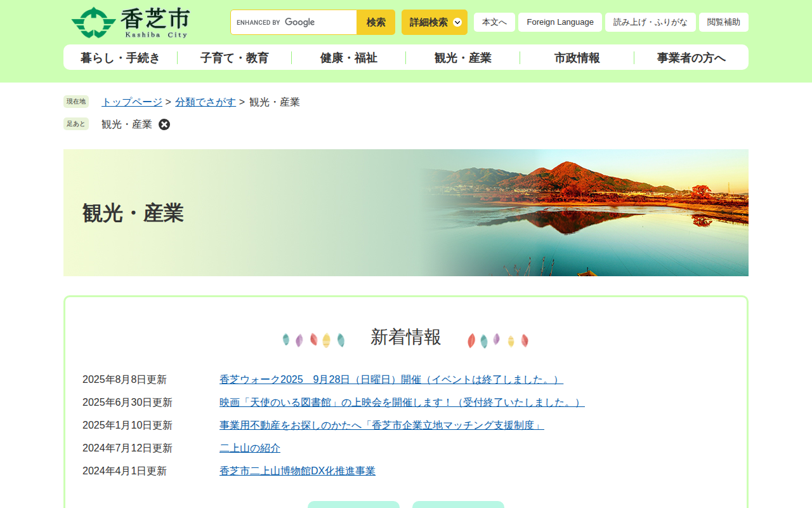Click the Kashiba City logo
The width and height of the screenshot is (812, 508).
tap(131, 23)
